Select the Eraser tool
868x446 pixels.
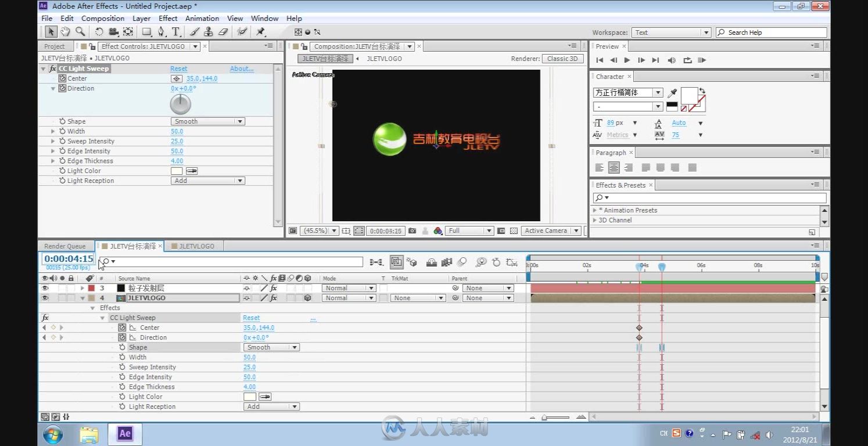[223, 32]
